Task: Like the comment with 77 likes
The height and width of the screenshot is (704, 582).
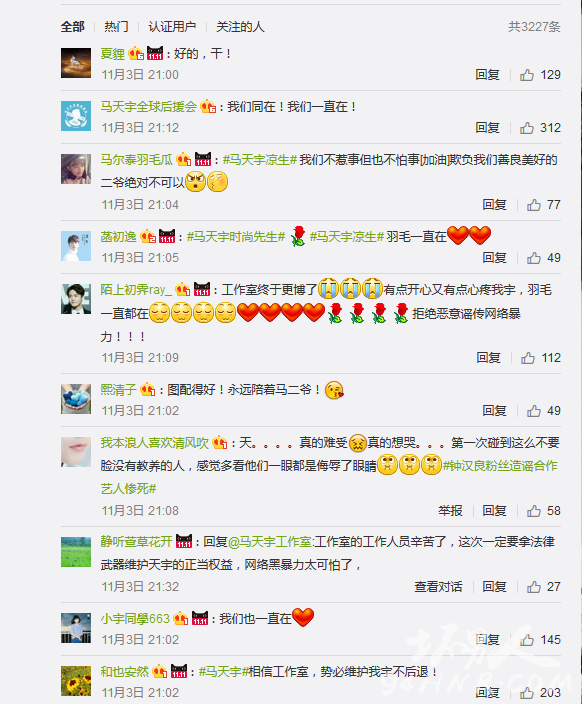Action: 534,205
